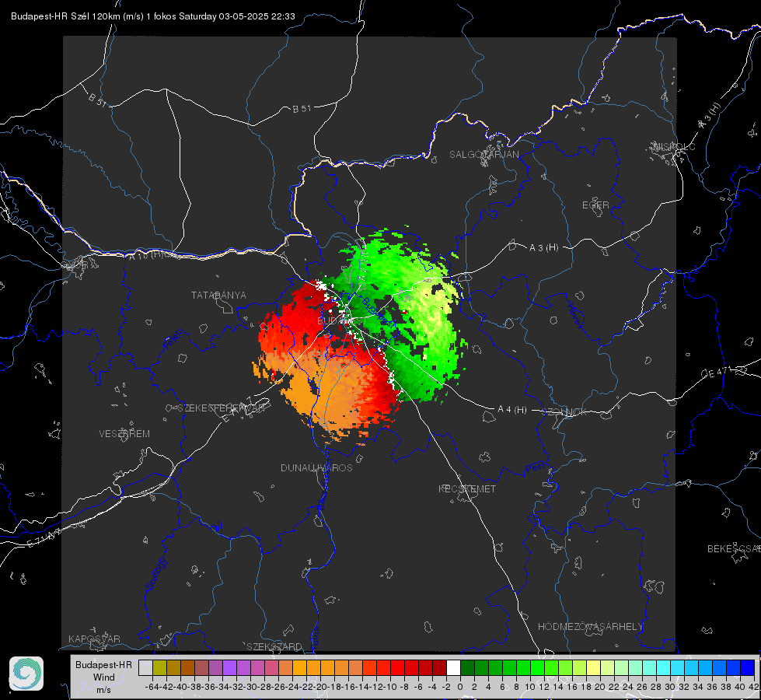Click the 'Budapest-HR Wind m/s' legend label
Viewport: 761px width, 700px height.
[x=104, y=677]
